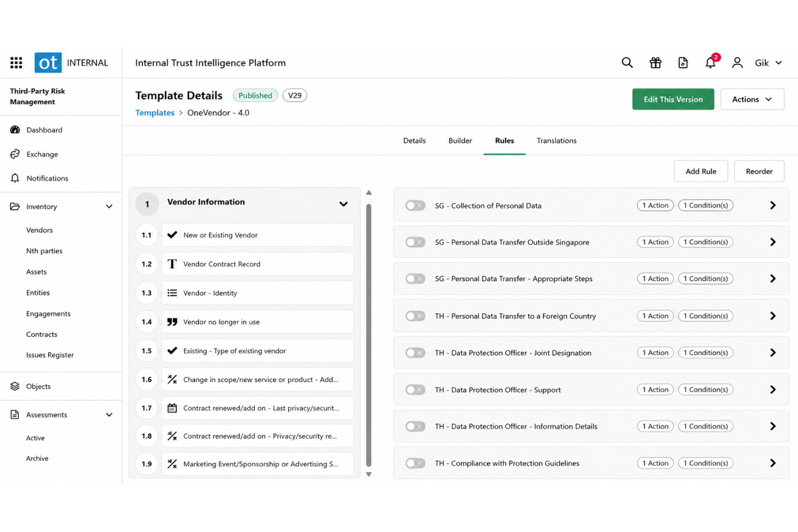Open the Gik user menu dropdown

click(768, 63)
